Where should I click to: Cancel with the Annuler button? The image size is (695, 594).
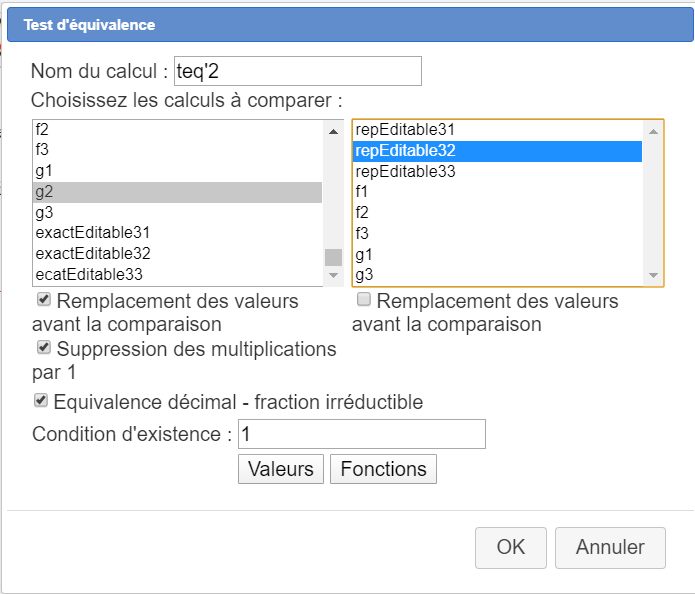tap(610, 547)
